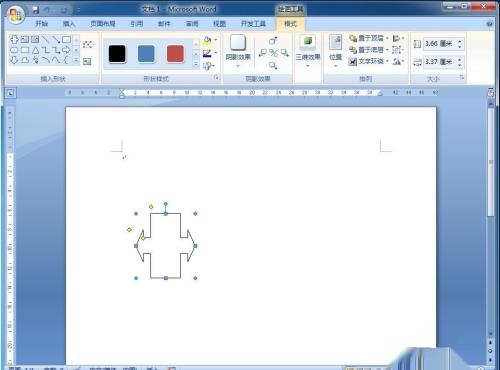Expand the shape styles gallery More arrow
Viewport: 500px width, 370px height.
pos(196,64)
